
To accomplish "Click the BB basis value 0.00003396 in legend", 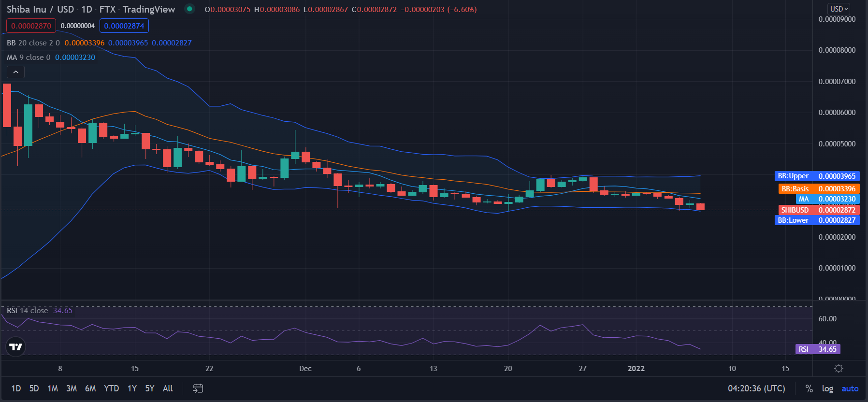I will pyautogui.click(x=85, y=43).
